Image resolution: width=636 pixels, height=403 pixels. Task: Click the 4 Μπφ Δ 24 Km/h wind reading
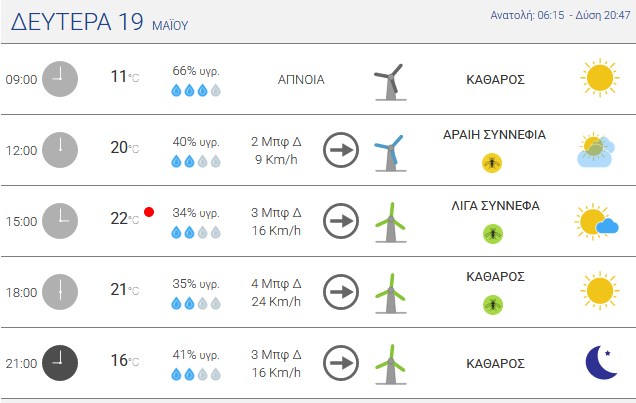coord(276,292)
